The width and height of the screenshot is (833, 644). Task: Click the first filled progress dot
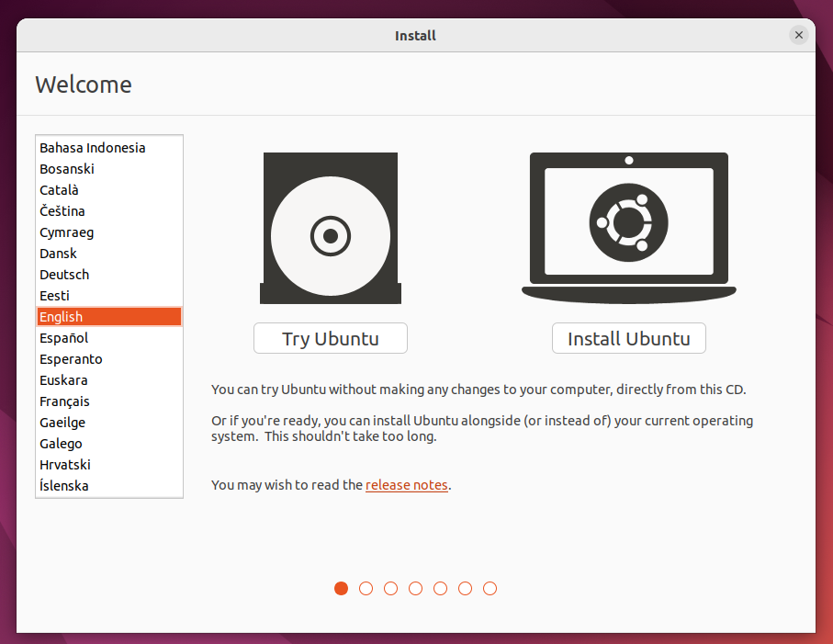(x=342, y=588)
